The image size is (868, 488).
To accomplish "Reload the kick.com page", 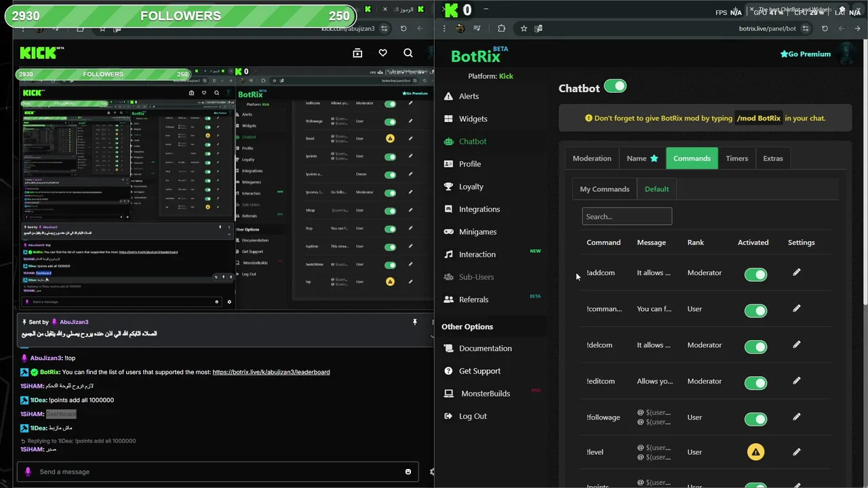I will tap(403, 28).
